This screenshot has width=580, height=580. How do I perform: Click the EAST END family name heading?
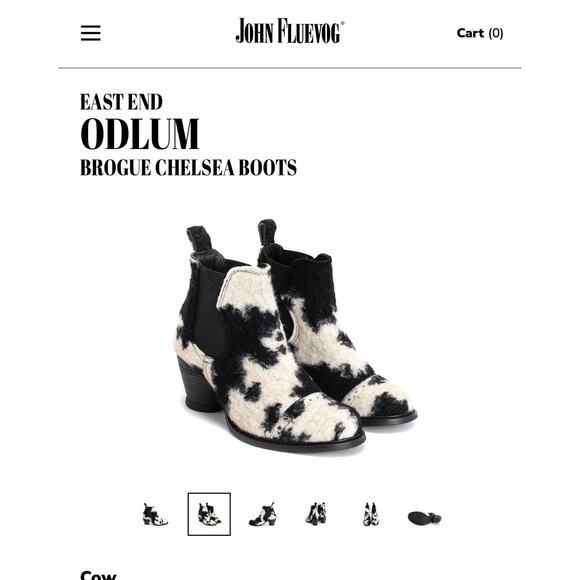point(121,102)
